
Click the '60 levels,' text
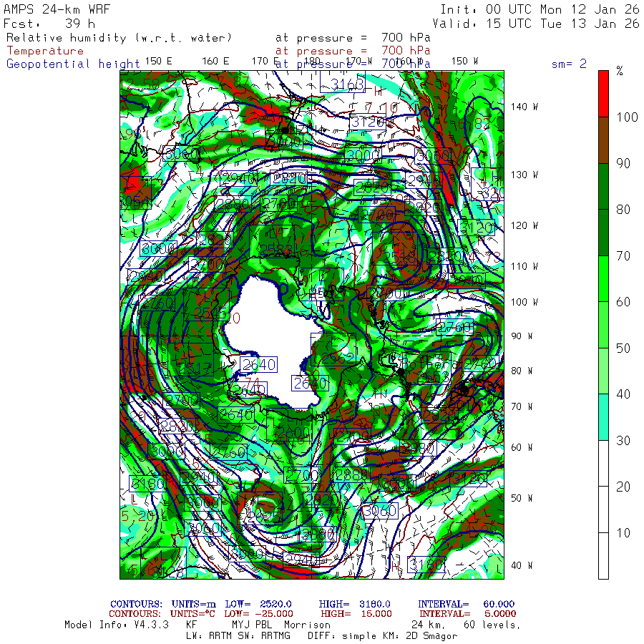click(x=492, y=625)
